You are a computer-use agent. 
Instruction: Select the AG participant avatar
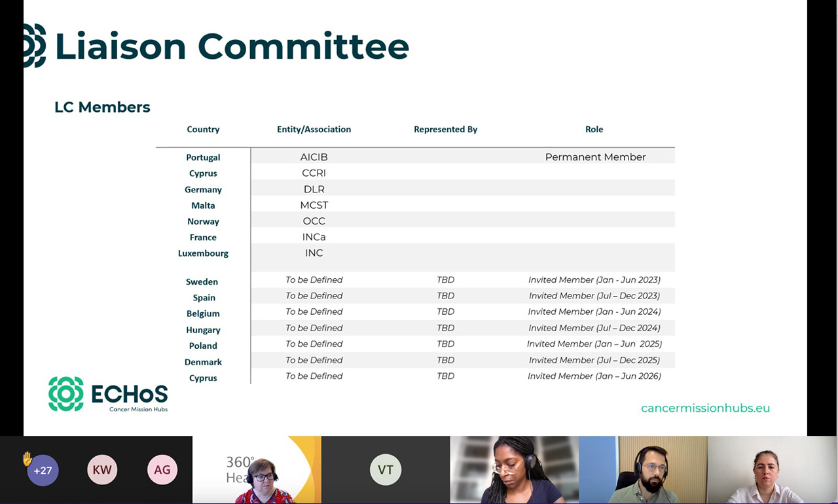pyautogui.click(x=162, y=470)
